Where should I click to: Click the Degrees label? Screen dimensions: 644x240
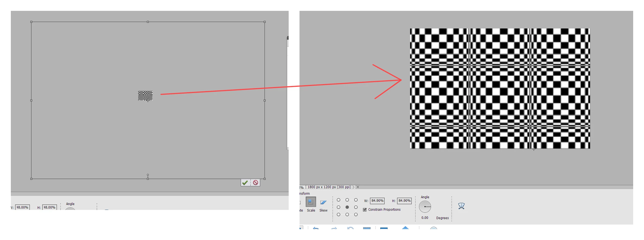click(442, 218)
